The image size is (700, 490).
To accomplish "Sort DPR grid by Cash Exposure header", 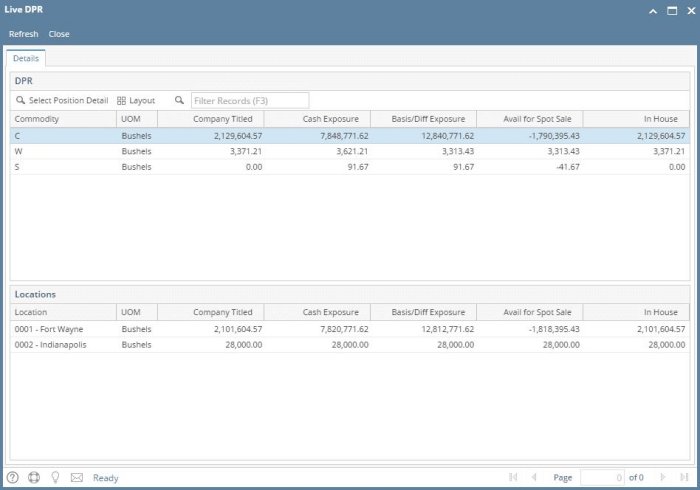I will pyautogui.click(x=320, y=119).
